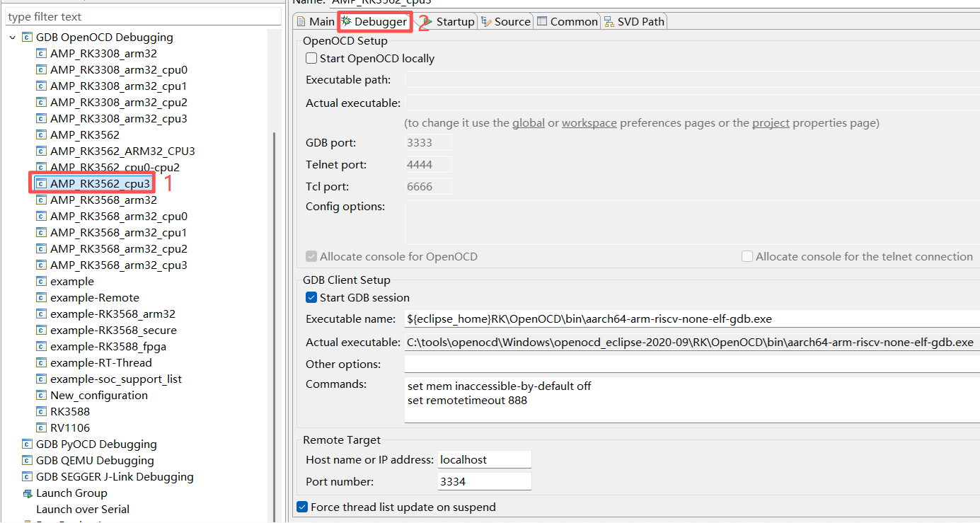
Task: Click the Port number field
Action: click(x=484, y=482)
